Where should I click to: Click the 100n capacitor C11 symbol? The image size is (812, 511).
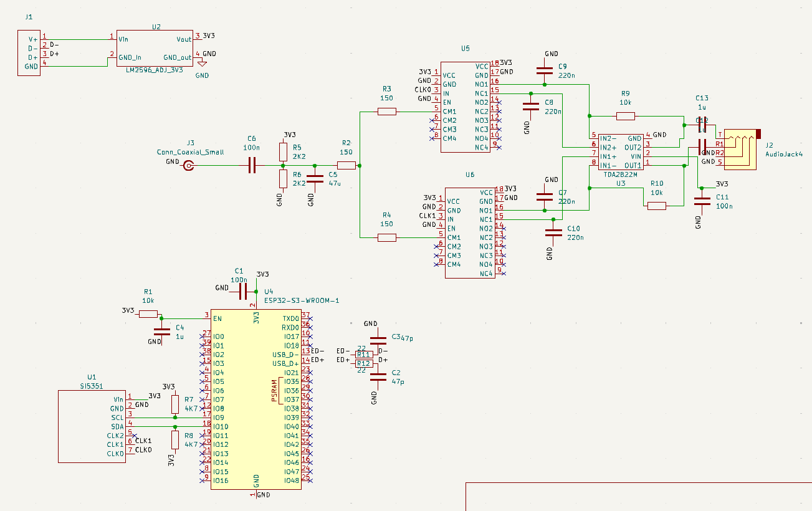coord(702,201)
